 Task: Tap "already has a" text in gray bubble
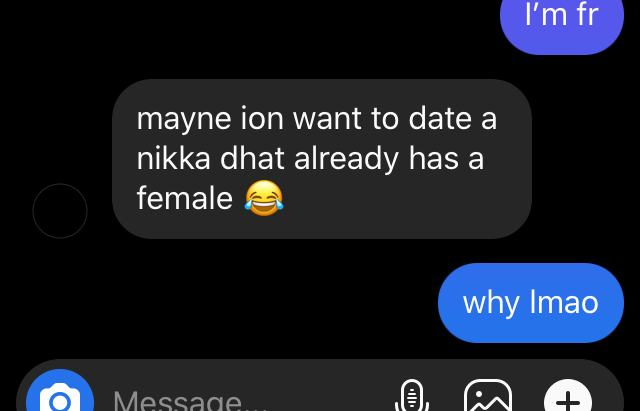click(x=389, y=159)
